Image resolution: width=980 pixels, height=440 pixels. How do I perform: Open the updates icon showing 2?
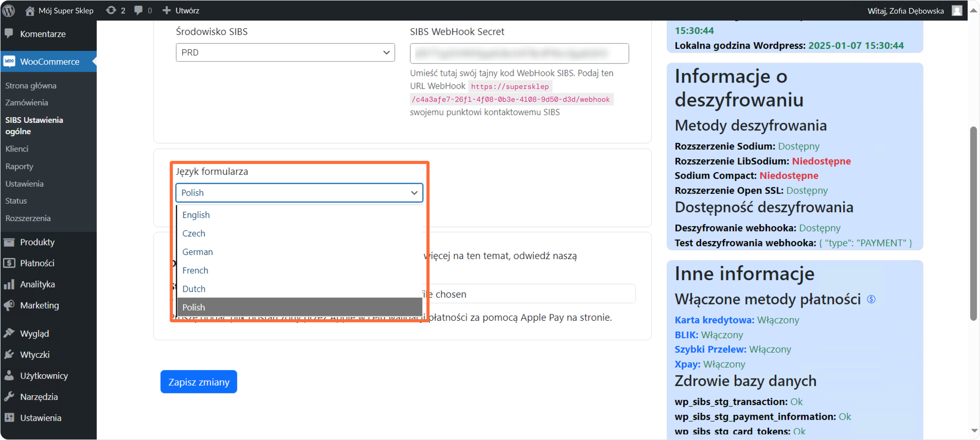click(x=111, y=10)
